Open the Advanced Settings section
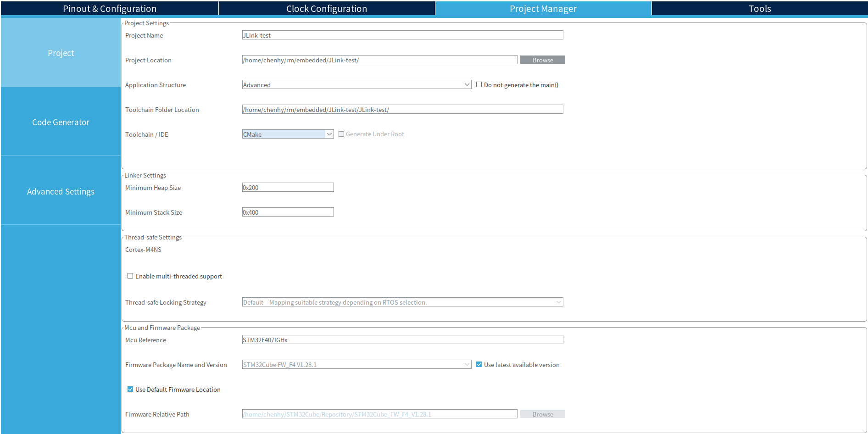868x434 pixels. coord(61,191)
